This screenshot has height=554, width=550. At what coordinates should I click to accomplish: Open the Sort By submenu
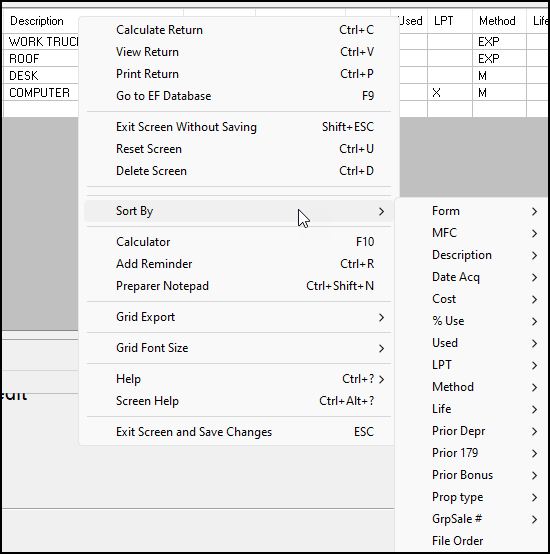(239, 211)
